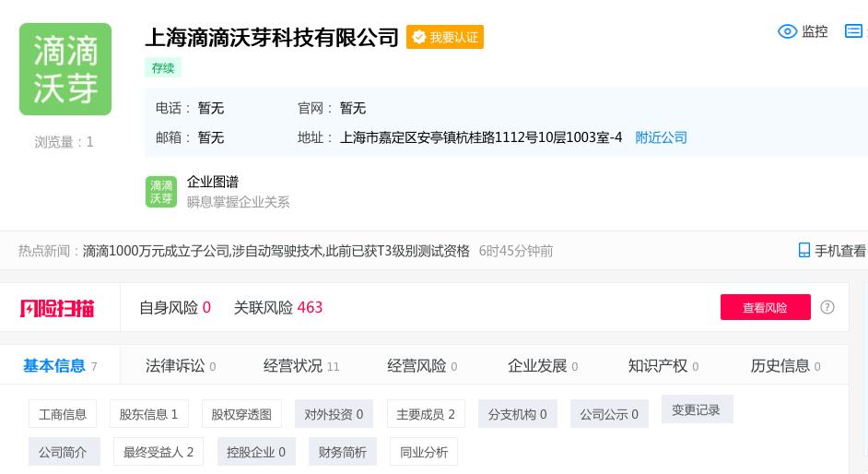Open the 企业图谱 small logo icon

point(161,192)
